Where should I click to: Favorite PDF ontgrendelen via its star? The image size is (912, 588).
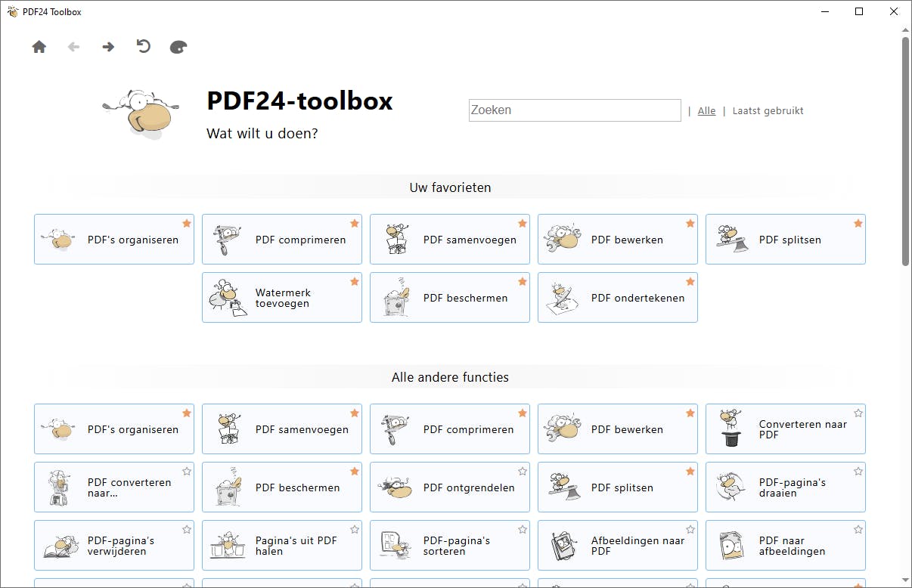(523, 471)
